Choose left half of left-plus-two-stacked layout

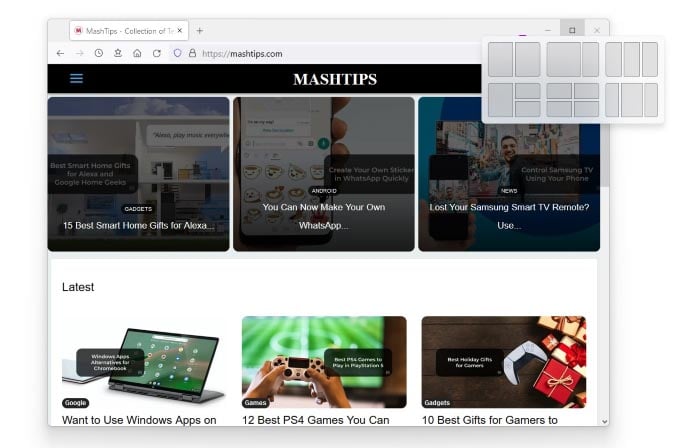[x=500, y=100]
